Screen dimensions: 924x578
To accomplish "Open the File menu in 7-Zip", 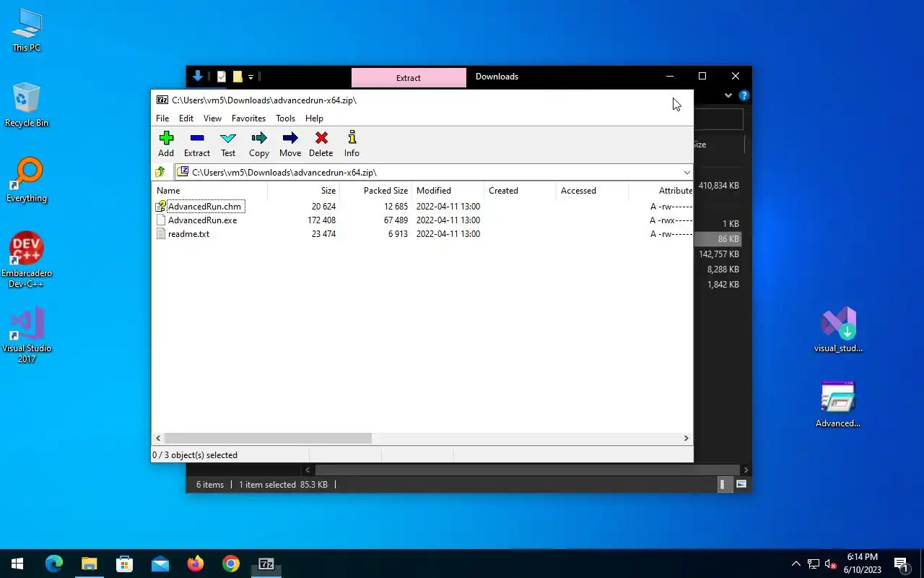I will (x=162, y=118).
